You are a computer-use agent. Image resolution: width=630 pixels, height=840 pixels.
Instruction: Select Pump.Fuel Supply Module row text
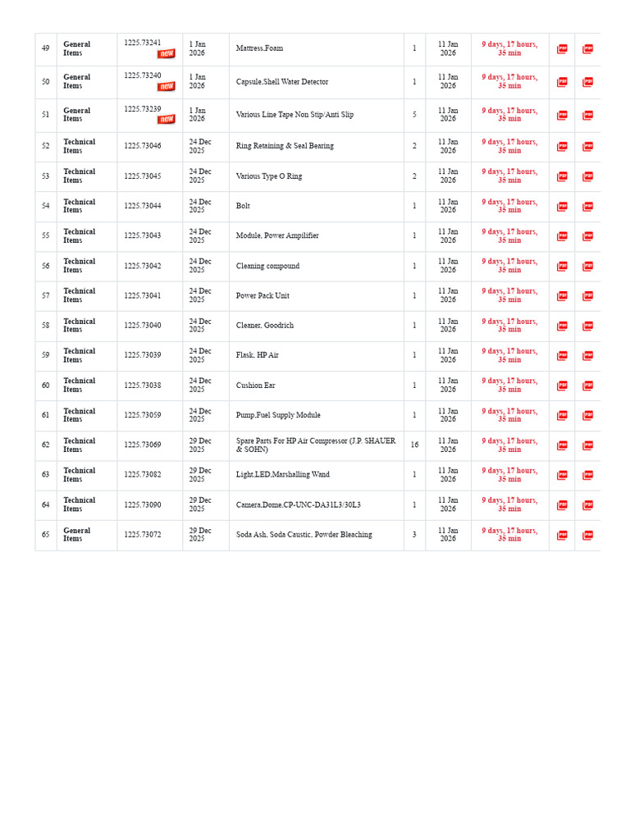[278, 415]
